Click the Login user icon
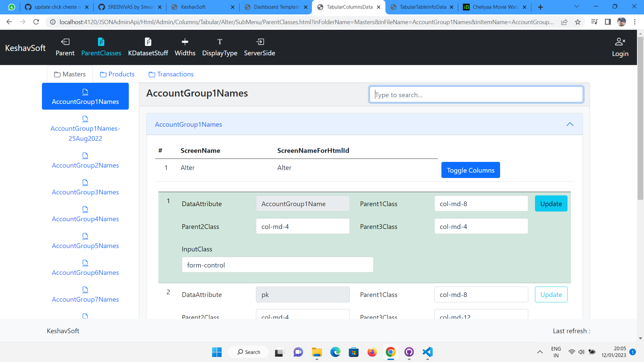Screen dimensions: 644x362 620,42
